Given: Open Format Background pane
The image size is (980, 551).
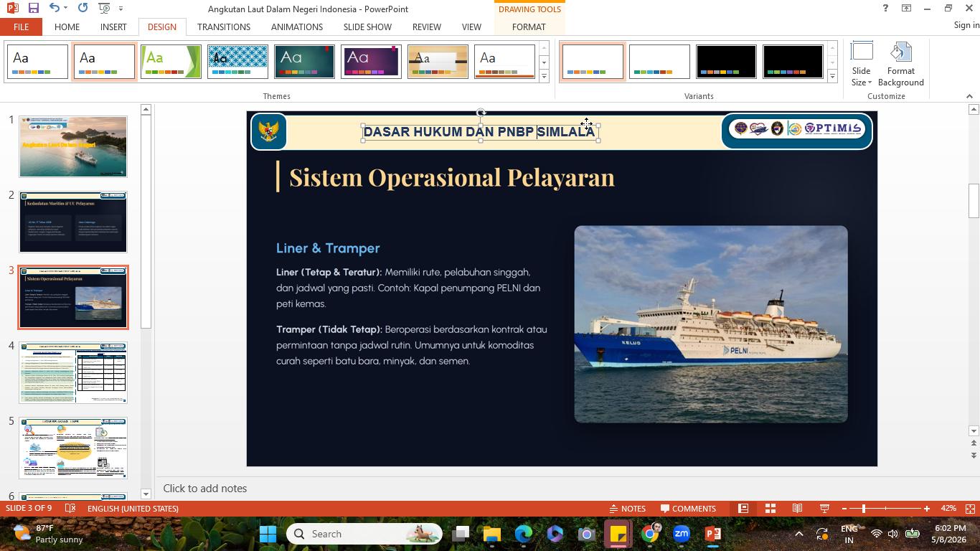Looking at the screenshot, I should click(901, 65).
